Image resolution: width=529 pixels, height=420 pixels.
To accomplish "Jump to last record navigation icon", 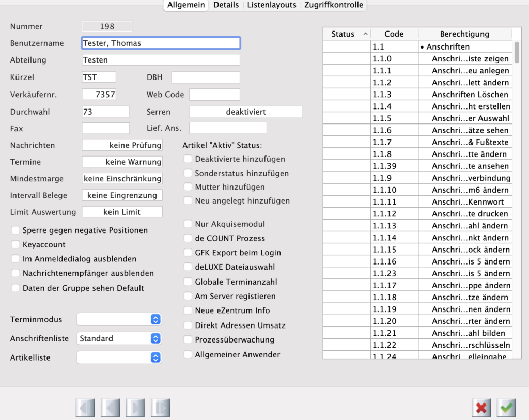I will coord(161,408).
